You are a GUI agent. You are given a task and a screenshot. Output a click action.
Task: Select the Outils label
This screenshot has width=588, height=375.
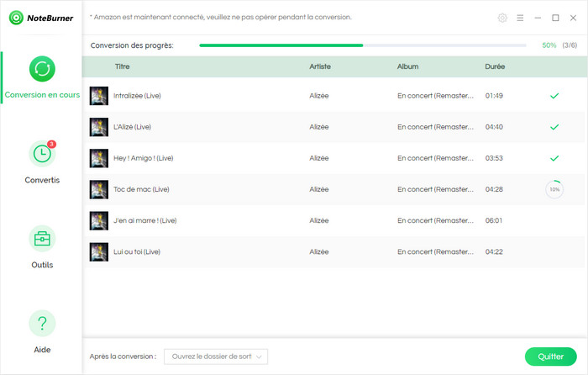42,265
